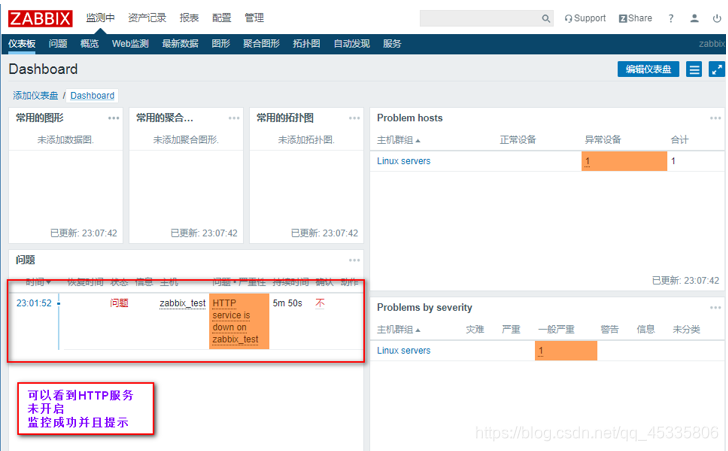The width and height of the screenshot is (728, 451).
Task: Sort Problems by severity by 主机群组
Action: pos(398,329)
